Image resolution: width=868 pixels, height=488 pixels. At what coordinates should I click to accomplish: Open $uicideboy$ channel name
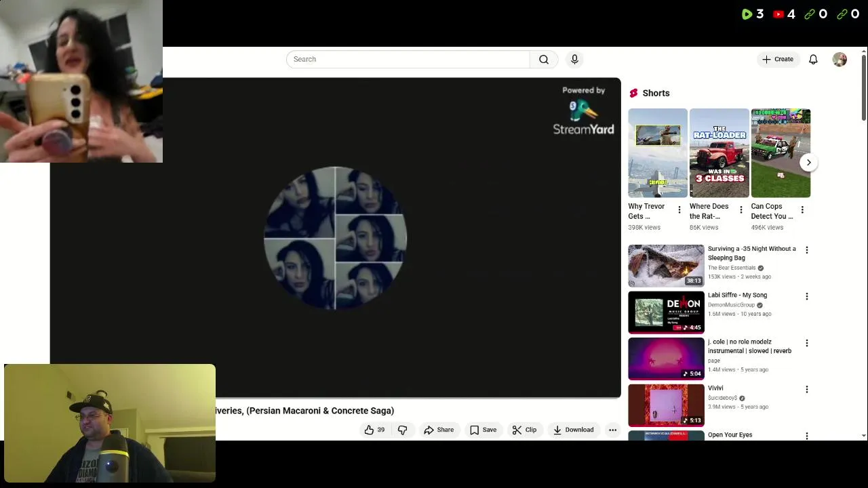[x=722, y=398]
